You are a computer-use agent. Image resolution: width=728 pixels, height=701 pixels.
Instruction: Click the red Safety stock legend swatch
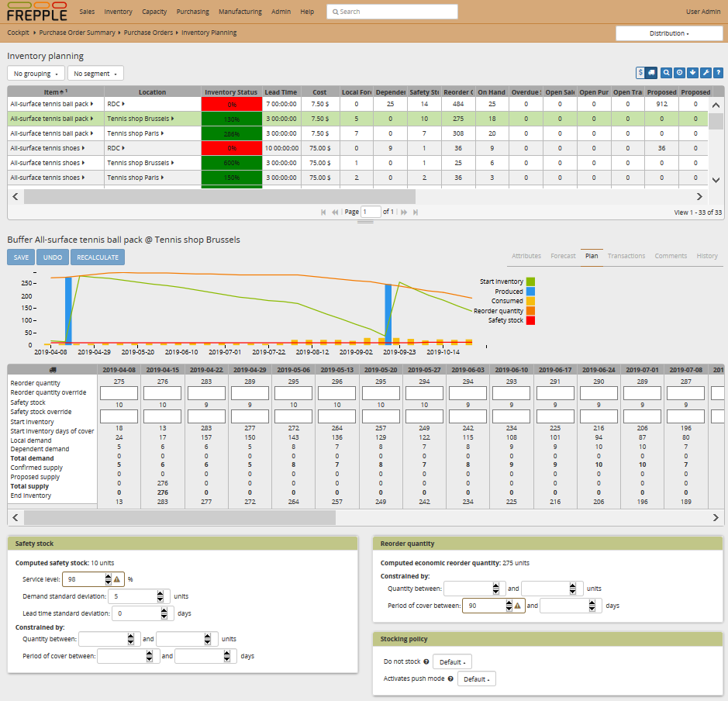(530, 320)
